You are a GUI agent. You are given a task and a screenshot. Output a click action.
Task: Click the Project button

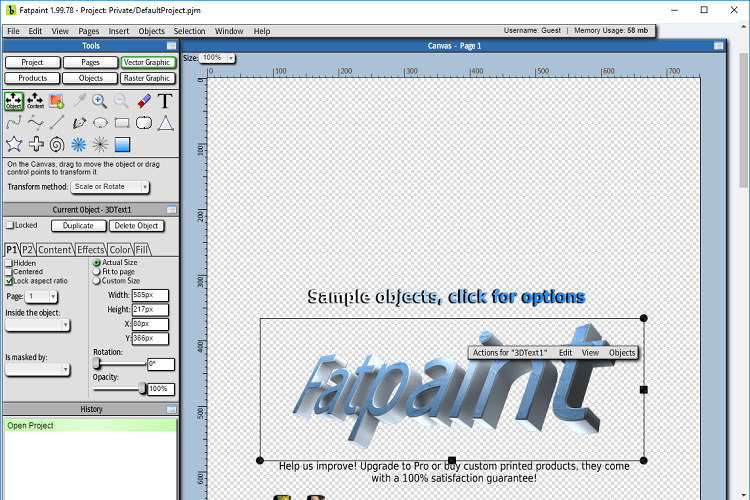33,62
